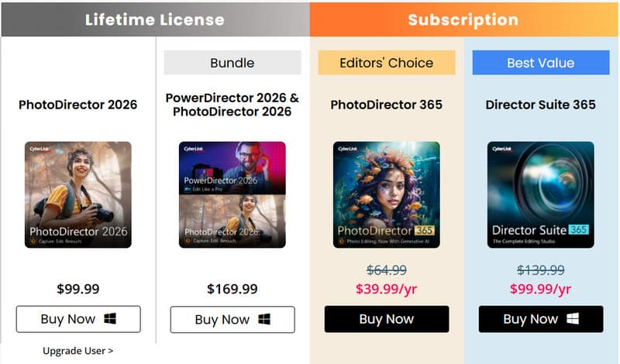Select the PhotoDirector 365 product image
Viewport: 620px width, 364px height.
pos(387,194)
